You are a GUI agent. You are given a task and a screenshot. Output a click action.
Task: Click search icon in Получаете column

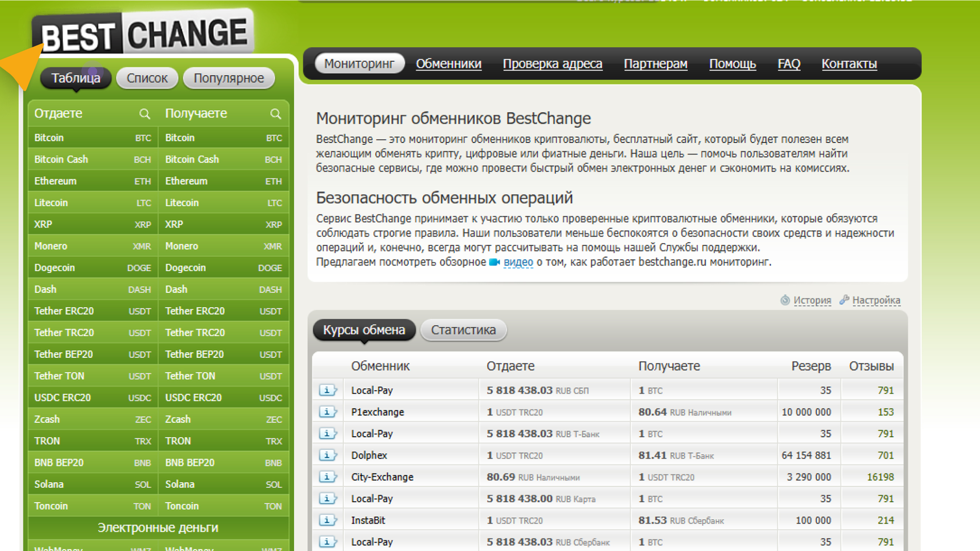275,114
